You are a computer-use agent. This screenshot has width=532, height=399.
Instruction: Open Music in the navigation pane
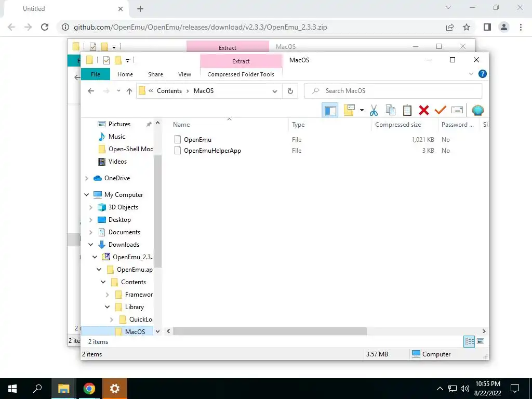[x=117, y=137]
